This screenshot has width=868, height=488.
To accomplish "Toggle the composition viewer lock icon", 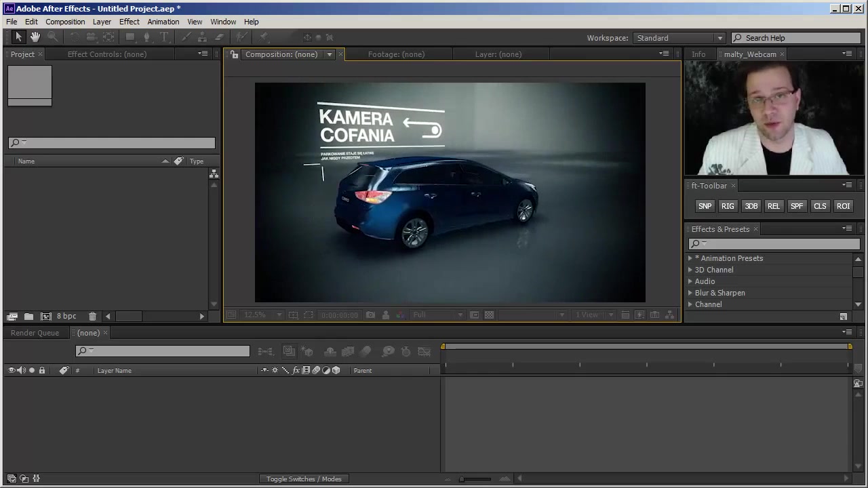I will (x=234, y=54).
